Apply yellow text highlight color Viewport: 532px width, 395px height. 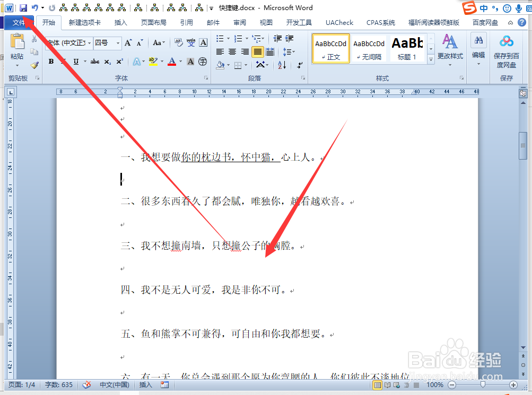point(153,62)
